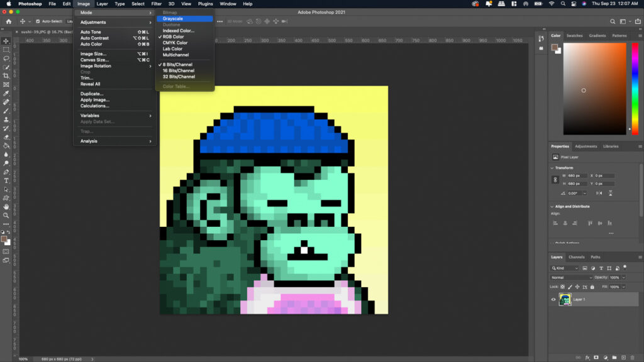Expand the Adjustments submenu

(115, 22)
